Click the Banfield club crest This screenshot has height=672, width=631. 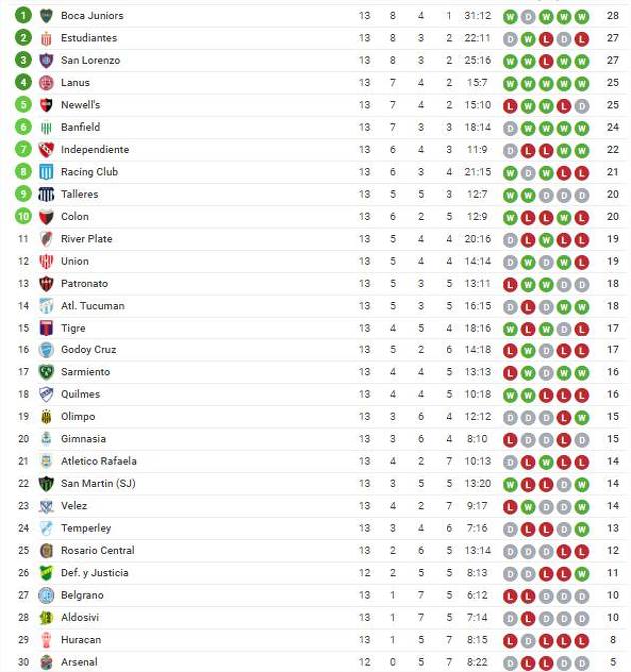tap(46, 127)
